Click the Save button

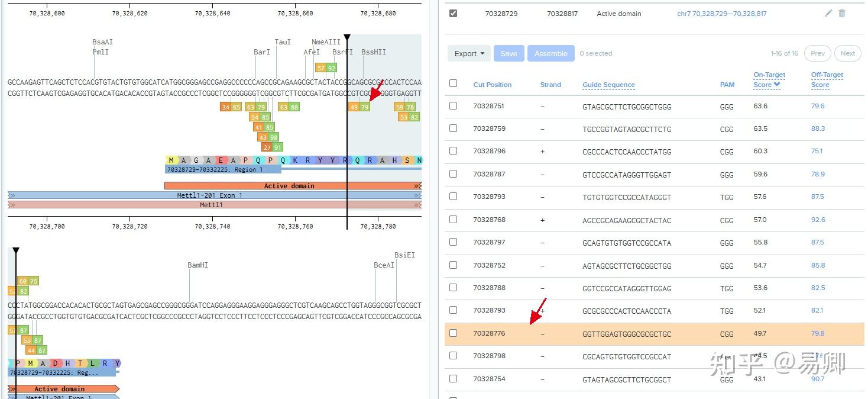tap(509, 53)
